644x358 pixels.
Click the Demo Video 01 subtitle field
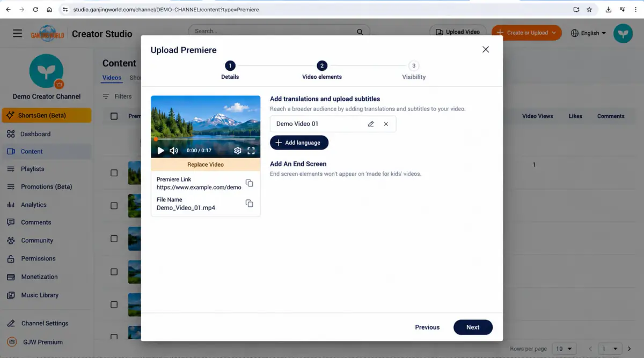333,124
